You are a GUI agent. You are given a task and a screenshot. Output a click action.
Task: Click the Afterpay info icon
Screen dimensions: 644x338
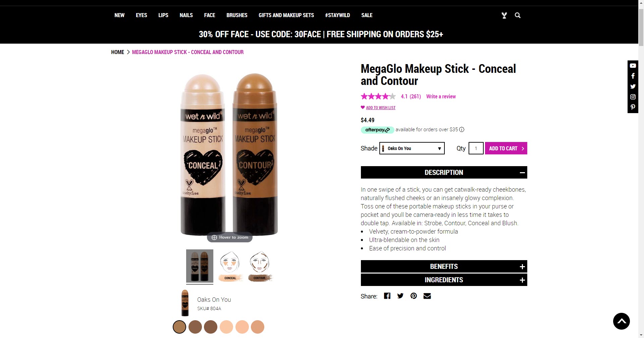pos(462,130)
